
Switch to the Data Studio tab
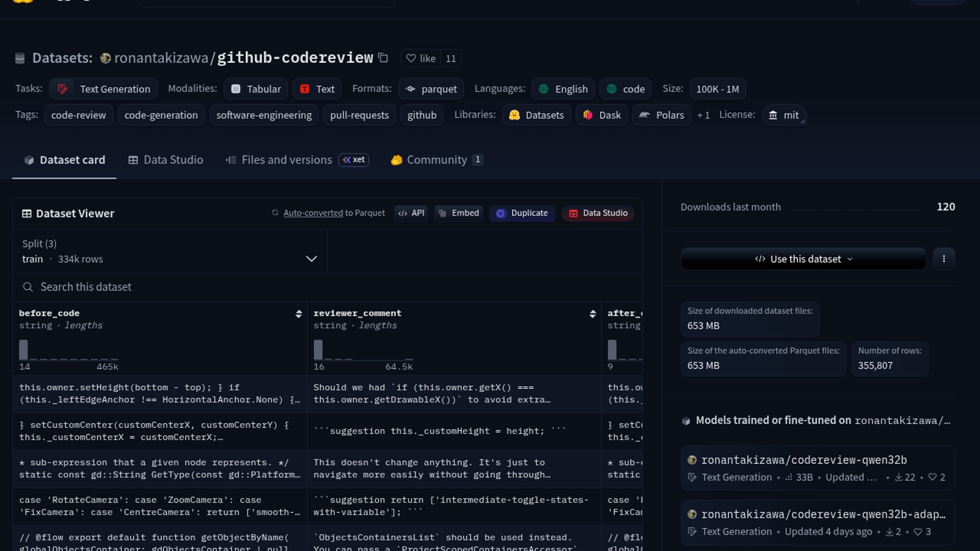(166, 160)
